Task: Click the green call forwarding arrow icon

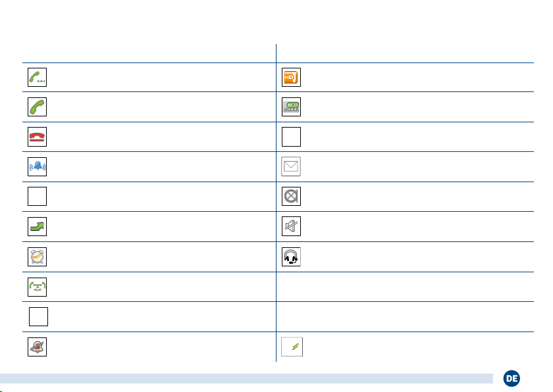Action: (37, 227)
